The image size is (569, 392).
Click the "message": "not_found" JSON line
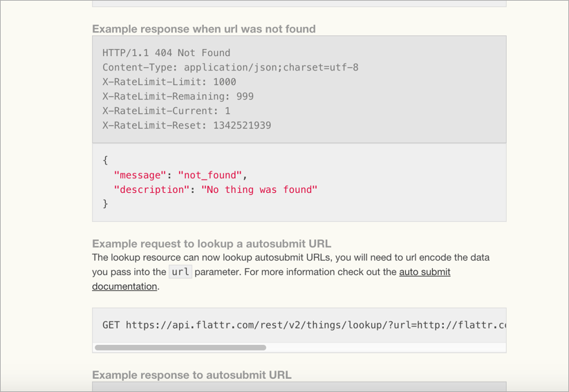[x=180, y=176]
